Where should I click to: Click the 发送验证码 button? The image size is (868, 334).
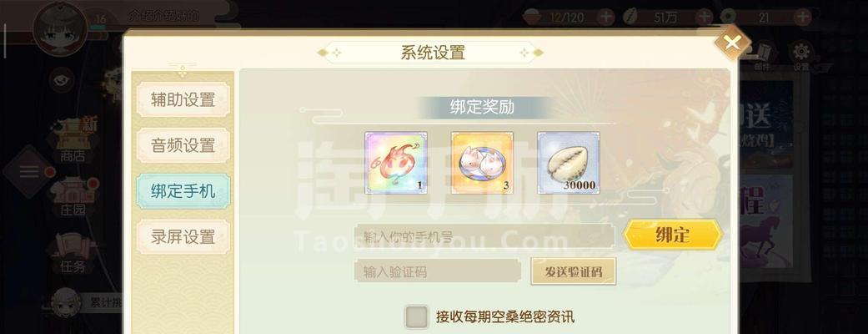click(x=573, y=272)
